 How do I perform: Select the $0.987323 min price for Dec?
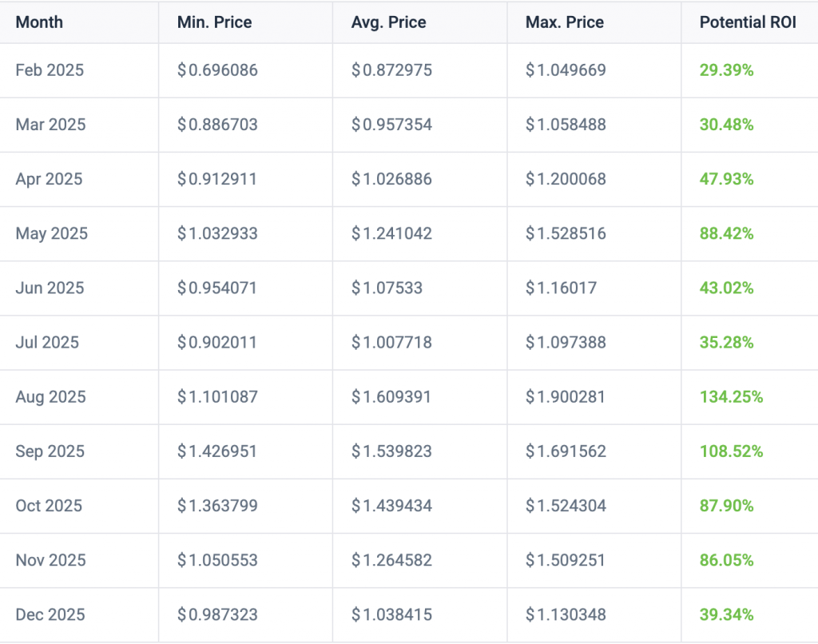click(x=216, y=614)
